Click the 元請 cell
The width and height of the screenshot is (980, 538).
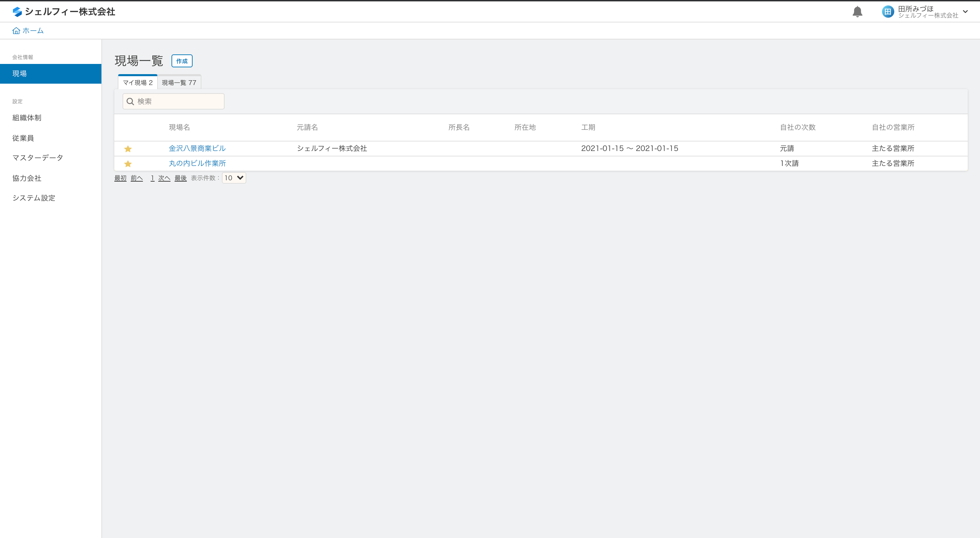pyautogui.click(x=787, y=148)
